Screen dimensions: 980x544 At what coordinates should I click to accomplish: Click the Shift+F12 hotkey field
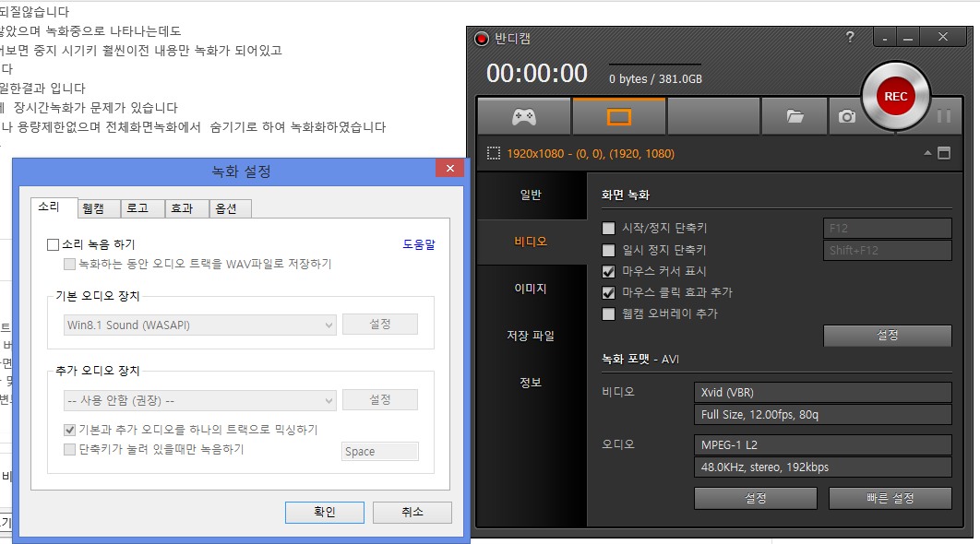tap(888, 251)
